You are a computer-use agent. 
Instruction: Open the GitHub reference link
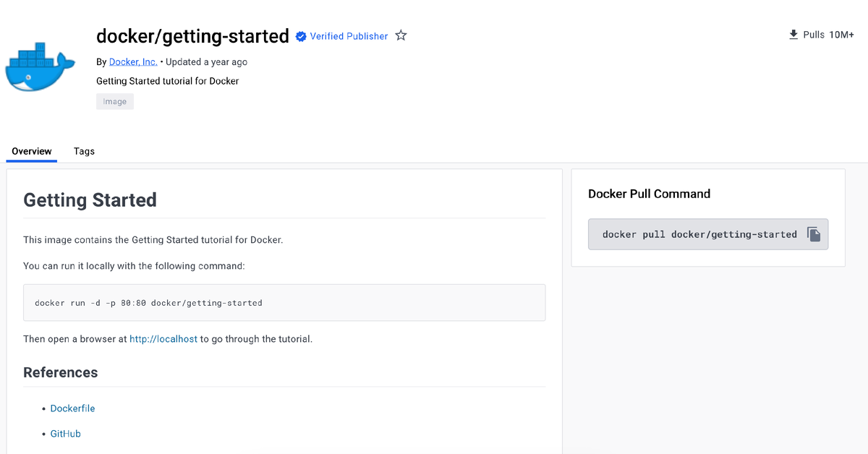point(65,434)
